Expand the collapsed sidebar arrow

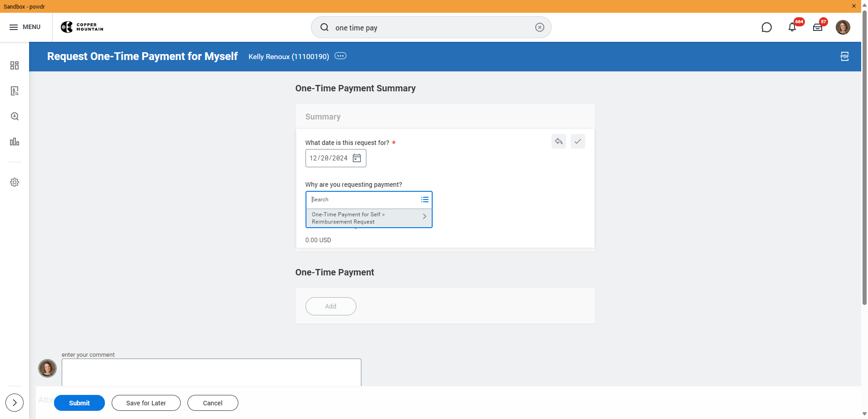click(x=15, y=403)
